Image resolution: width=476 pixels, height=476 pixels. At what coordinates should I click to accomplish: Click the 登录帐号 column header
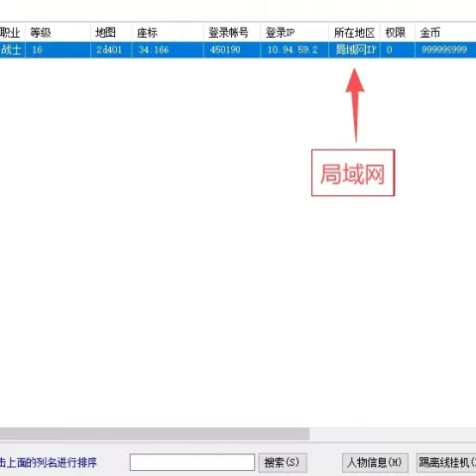click(232, 33)
